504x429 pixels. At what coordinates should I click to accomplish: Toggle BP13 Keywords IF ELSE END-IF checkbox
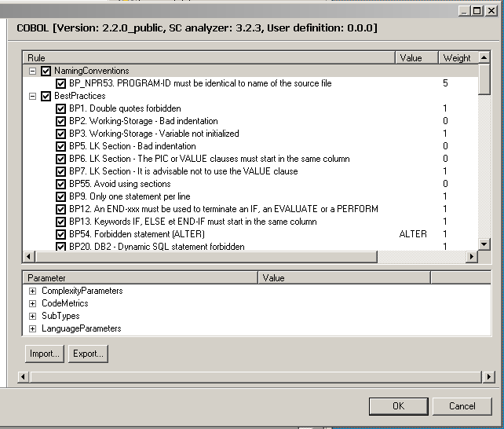pyautogui.click(x=60, y=222)
